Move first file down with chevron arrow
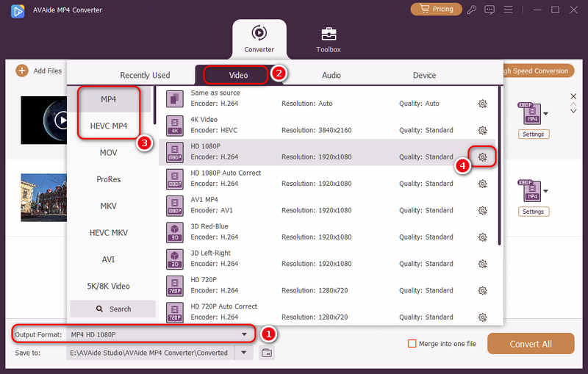Screen dimensions: 588x374 tap(573, 111)
